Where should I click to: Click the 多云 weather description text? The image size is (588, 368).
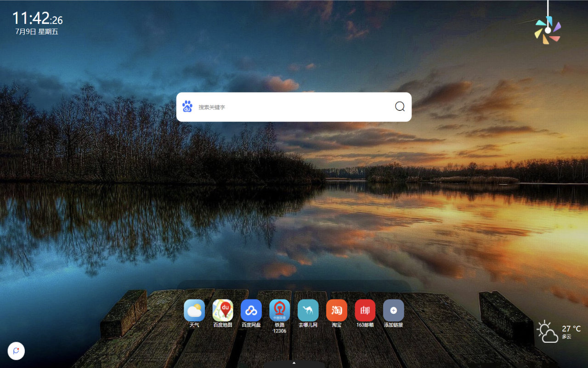click(x=566, y=337)
